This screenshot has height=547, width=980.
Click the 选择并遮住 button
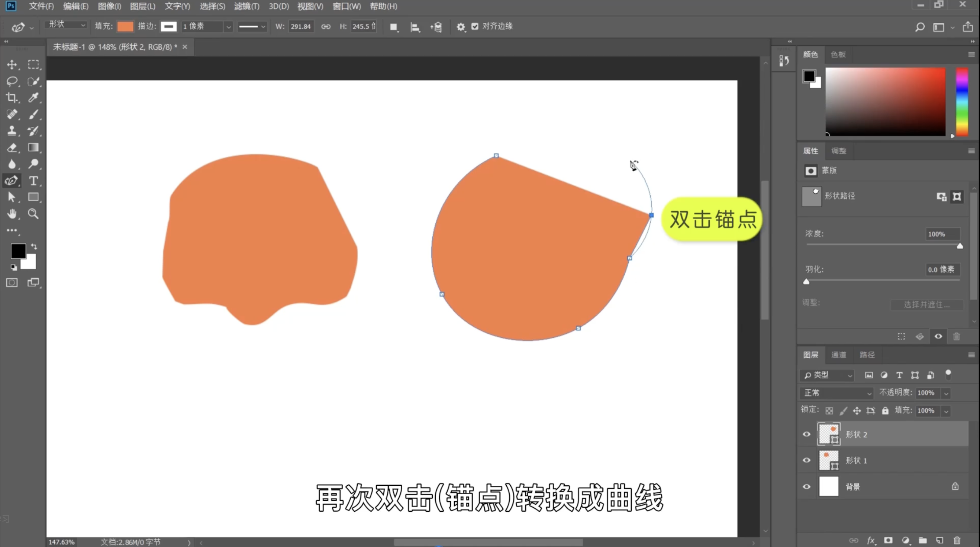tap(926, 305)
